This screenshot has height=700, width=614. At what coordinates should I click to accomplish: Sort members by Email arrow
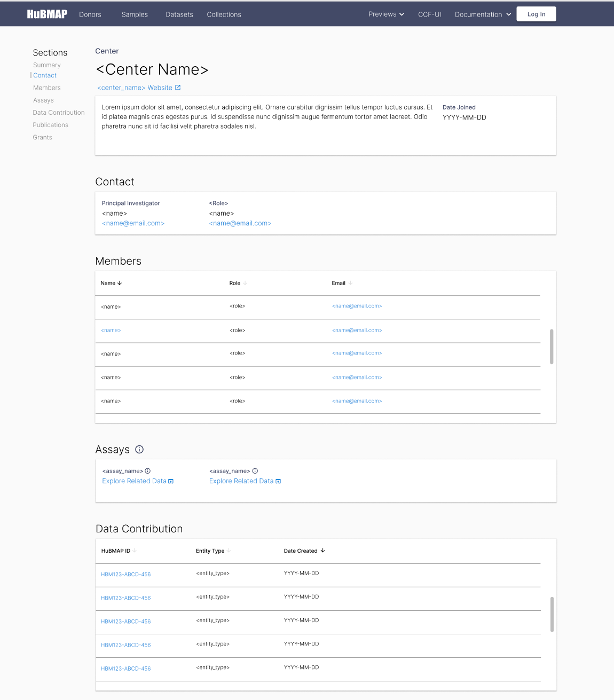click(x=350, y=283)
